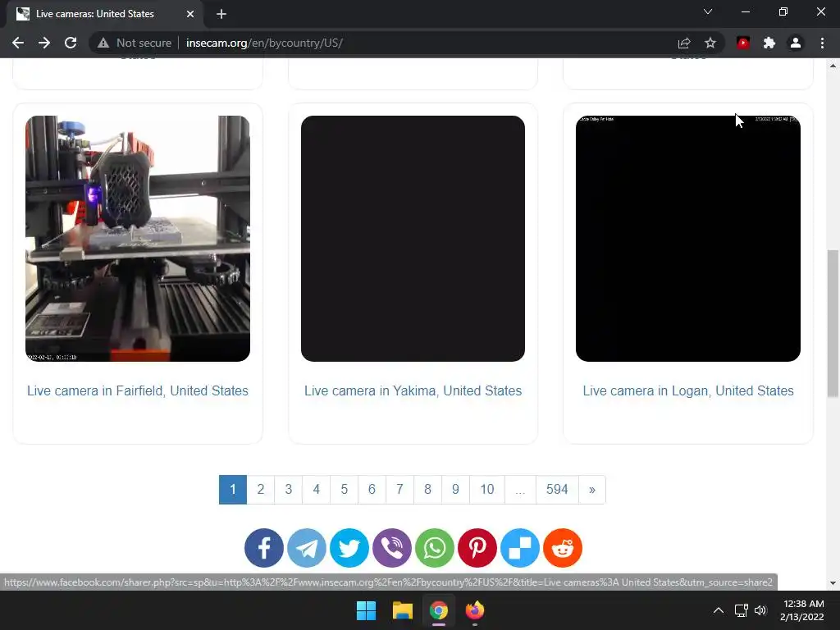Click the scrollbar up arrow
This screenshot has width=840, height=630.
click(833, 66)
